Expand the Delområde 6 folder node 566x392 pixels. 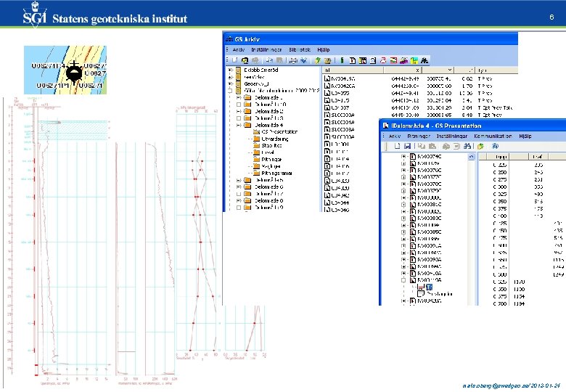point(239,187)
